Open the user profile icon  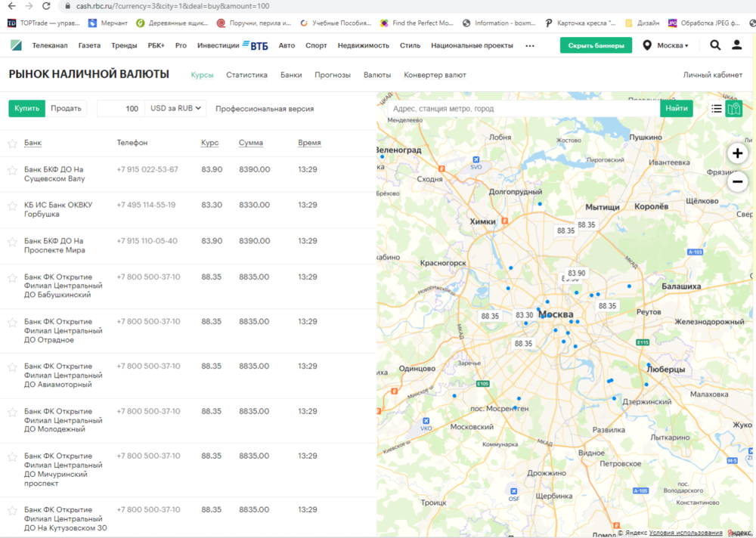tap(737, 45)
